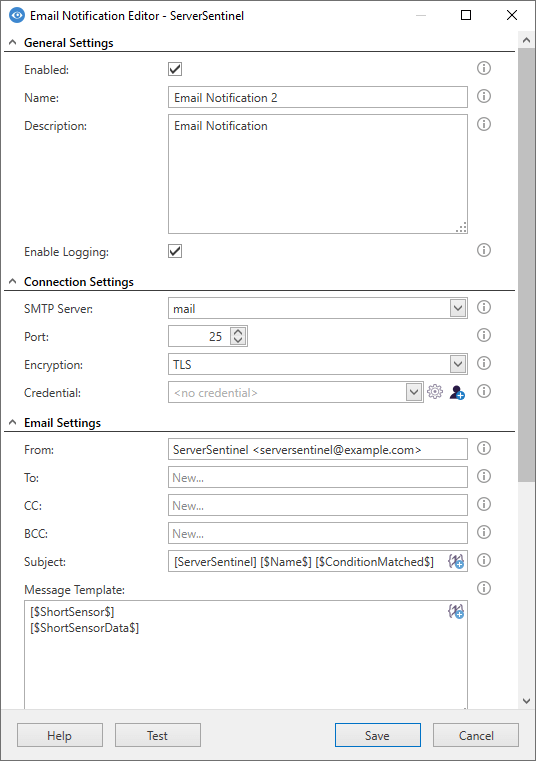Uncheck the Enabled checkbox
The image size is (536, 761).
(175, 69)
